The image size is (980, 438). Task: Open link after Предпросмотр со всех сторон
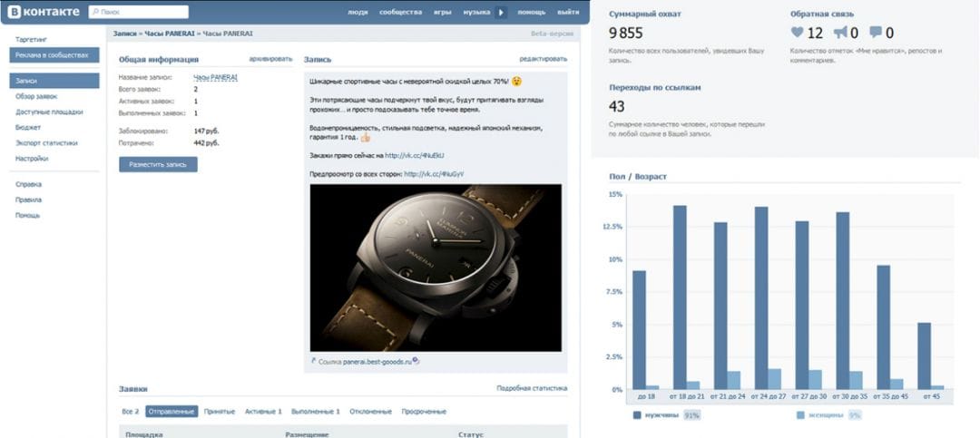tap(435, 174)
